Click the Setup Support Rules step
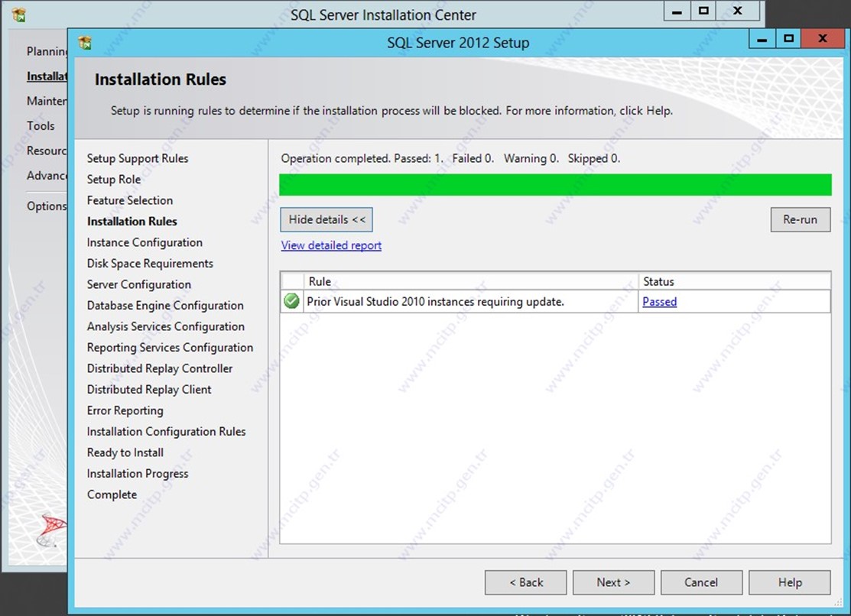This screenshot has width=851, height=616. (x=138, y=158)
